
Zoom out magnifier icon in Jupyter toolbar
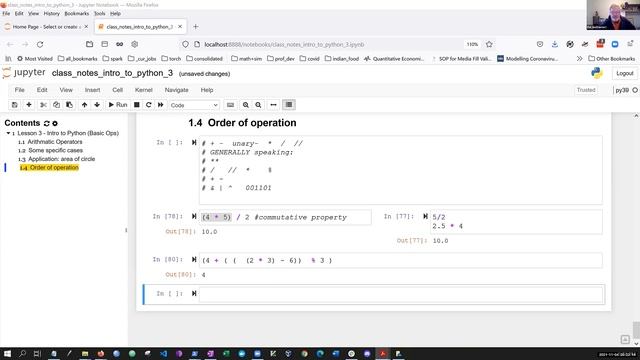[x=258, y=105]
